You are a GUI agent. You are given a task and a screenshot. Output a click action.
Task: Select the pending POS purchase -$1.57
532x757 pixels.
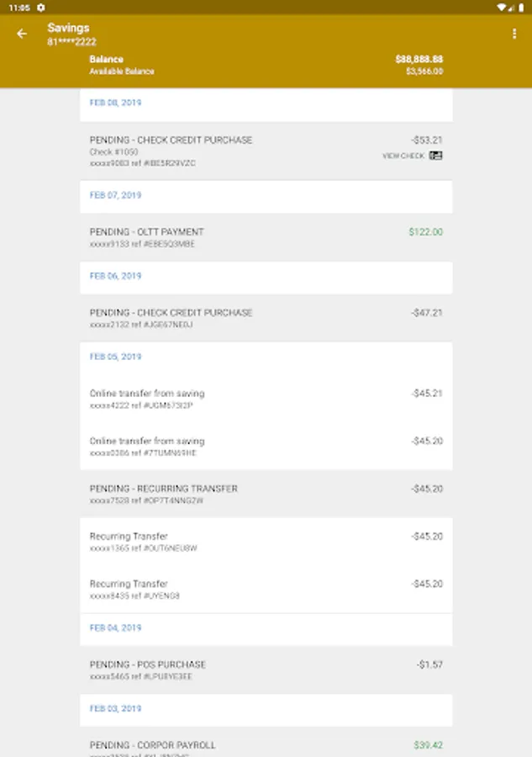266,670
